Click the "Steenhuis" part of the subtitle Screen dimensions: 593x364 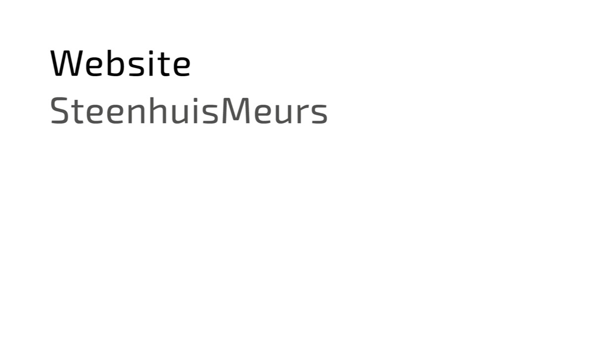coord(135,110)
